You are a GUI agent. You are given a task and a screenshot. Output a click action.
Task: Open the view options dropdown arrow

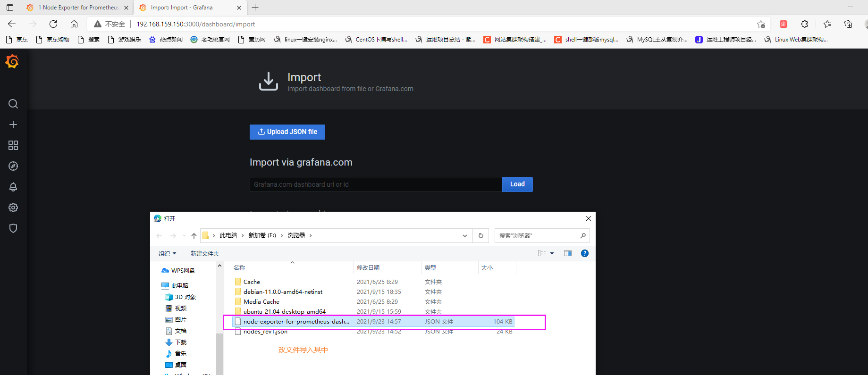click(552, 253)
